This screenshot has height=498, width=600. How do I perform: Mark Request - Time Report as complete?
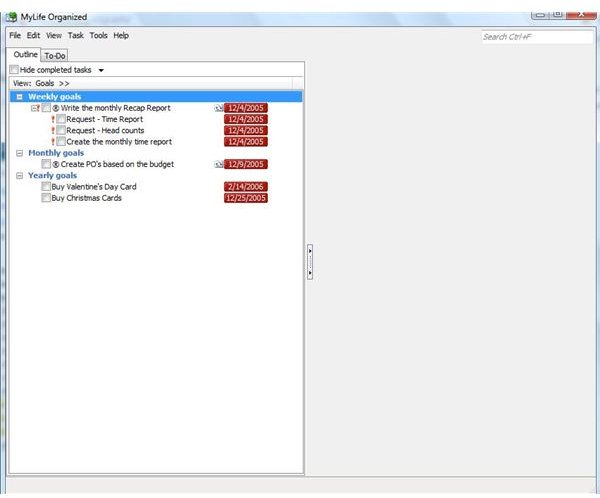pyautogui.click(x=61, y=119)
